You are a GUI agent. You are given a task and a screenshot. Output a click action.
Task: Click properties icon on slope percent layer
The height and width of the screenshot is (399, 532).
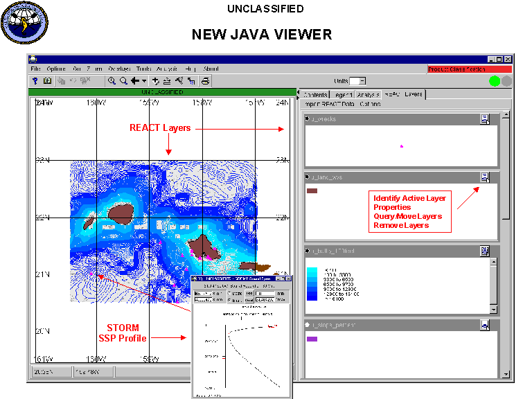(x=485, y=324)
